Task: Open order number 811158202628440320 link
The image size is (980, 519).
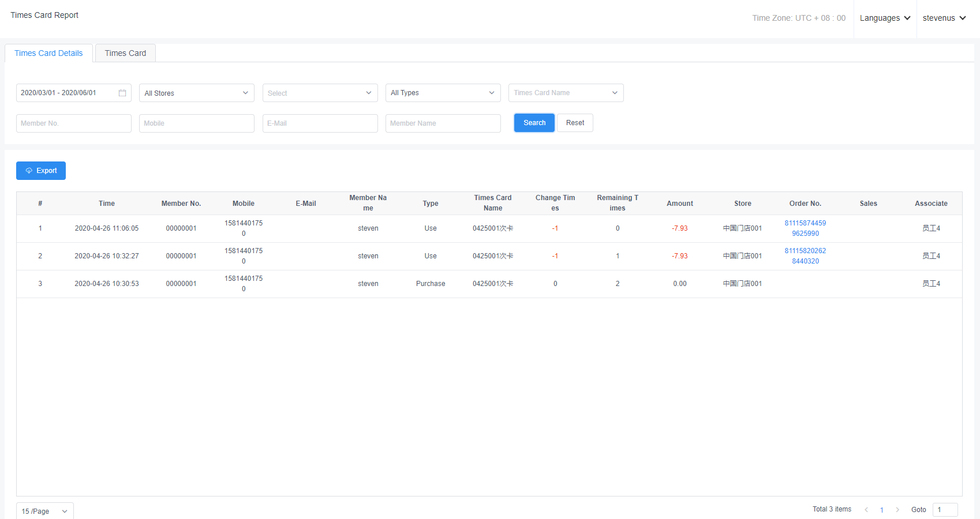Action: pos(805,256)
